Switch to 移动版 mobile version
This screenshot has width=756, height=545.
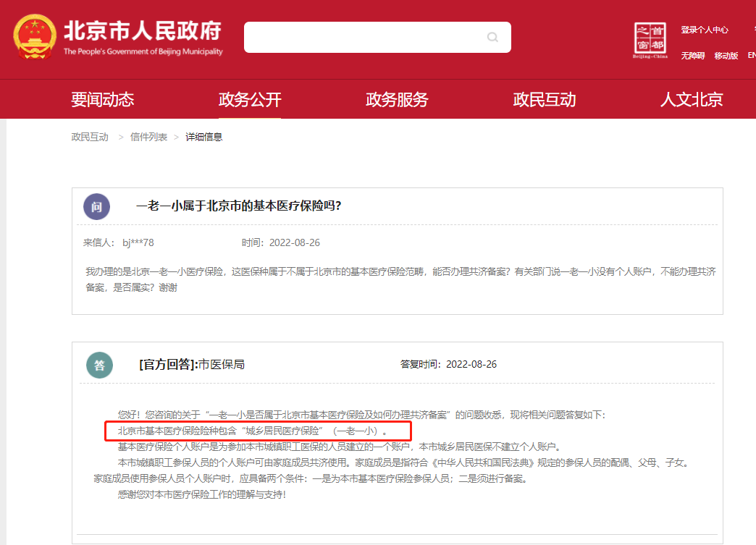click(726, 56)
